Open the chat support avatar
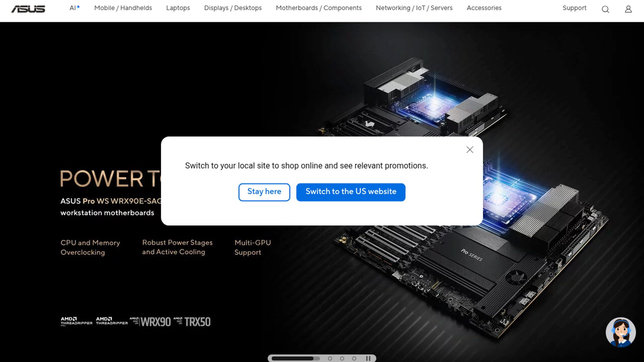This screenshot has height=362, width=644. pos(621,332)
